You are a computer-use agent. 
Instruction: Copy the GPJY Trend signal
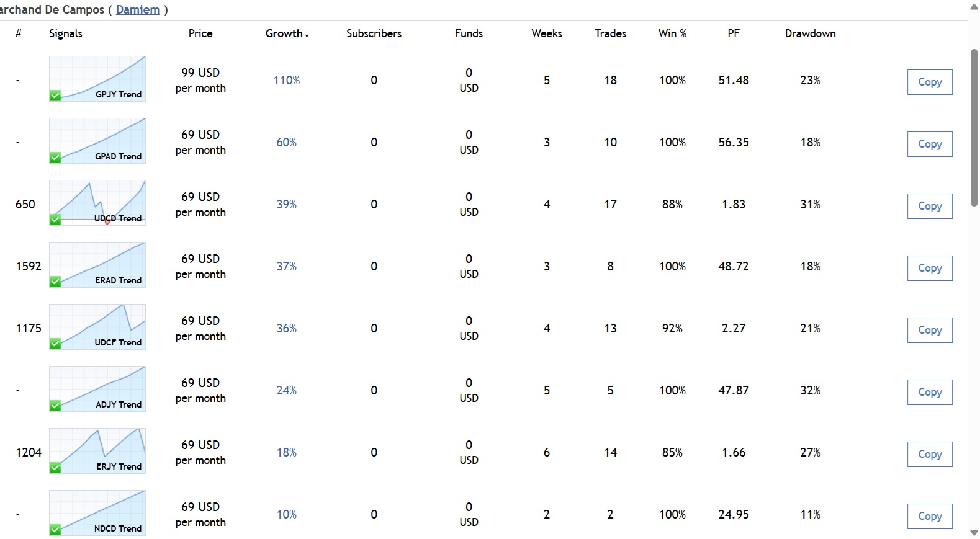[929, 82]
